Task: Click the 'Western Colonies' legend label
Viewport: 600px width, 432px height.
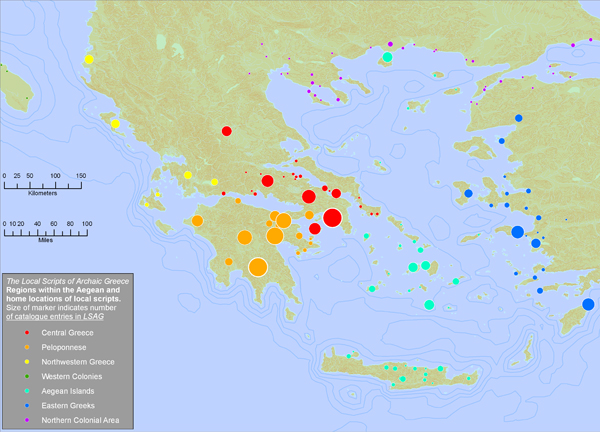Action: pos(72,377)
